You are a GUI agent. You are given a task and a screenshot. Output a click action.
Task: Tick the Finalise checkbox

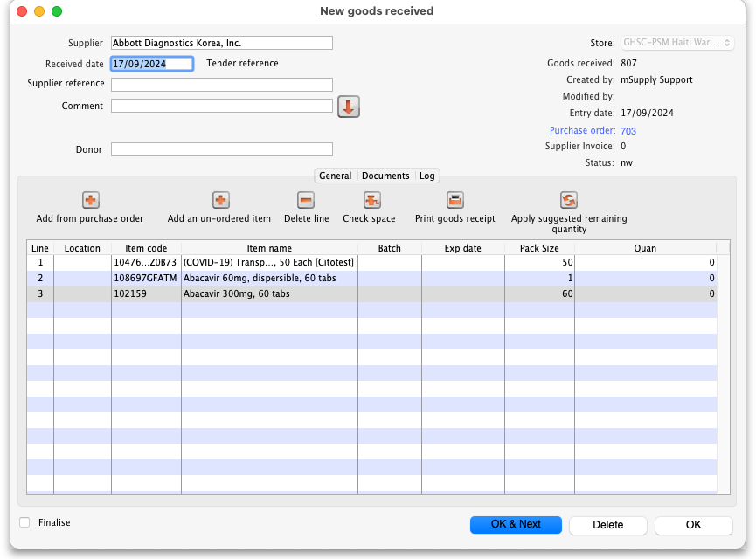point(24,522)
